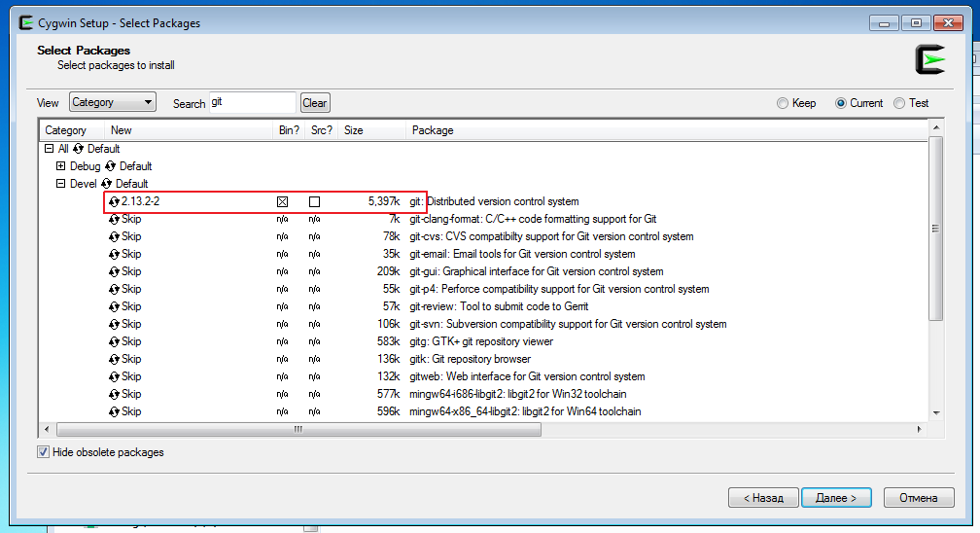The image size is (980, 533).
Task: Click the cycle icon next to All Default
Action: [78, 148]
